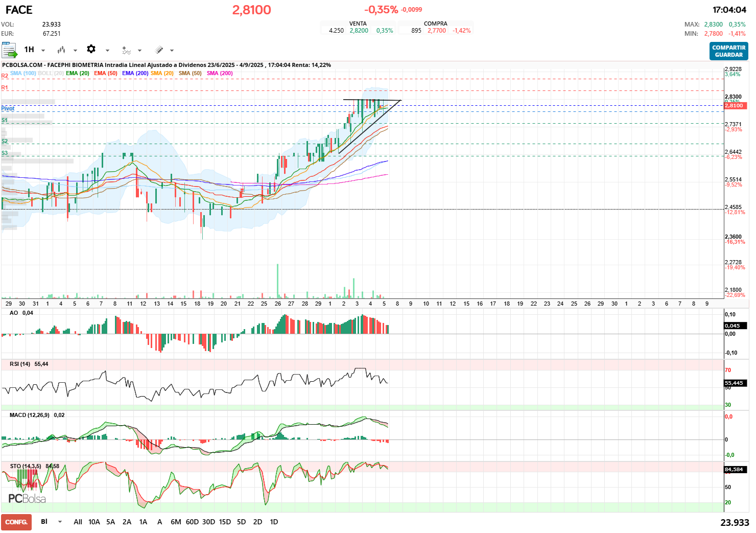Viewport: 756px width, 533px height.
Task: Click the MAX value 2,8300
Action: pyautogui.click(x=713, y=25)
